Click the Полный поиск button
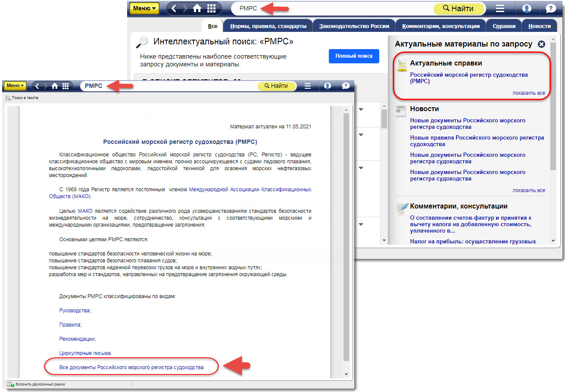The image size is (565, 392). [354, 56]
